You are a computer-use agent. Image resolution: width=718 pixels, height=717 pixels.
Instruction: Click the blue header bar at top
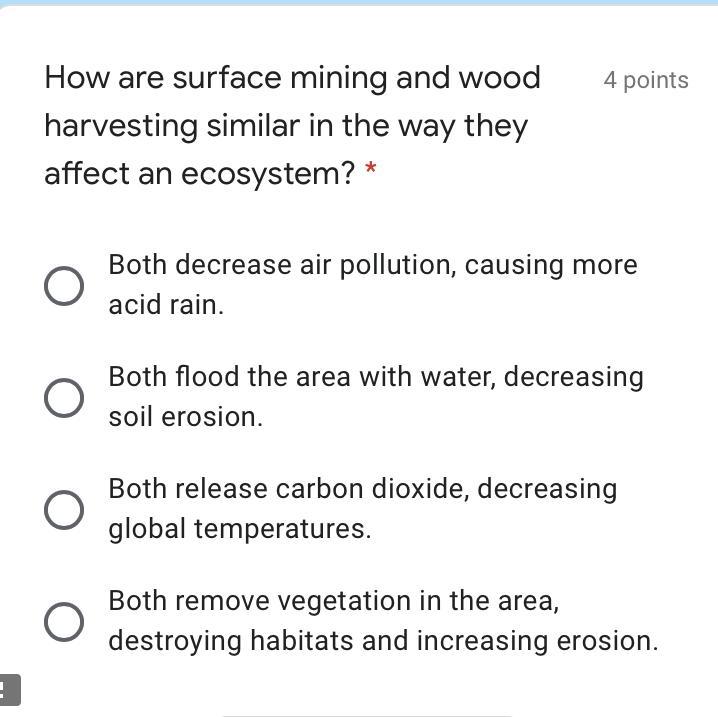click(x=359, y=3)
